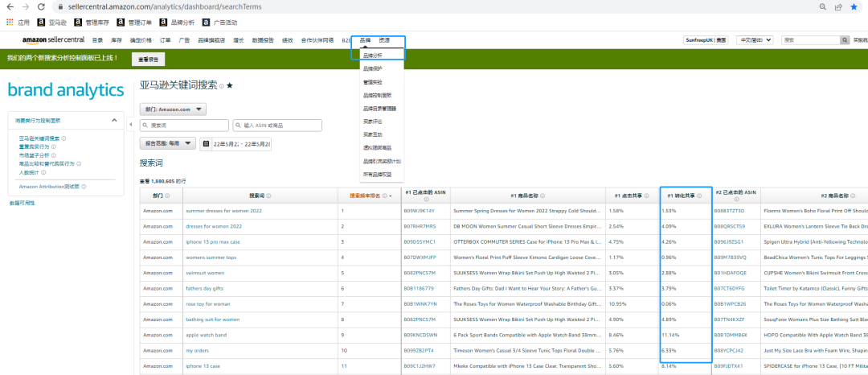
Task: Reload the page with the refresh icon
Action: coord(41,7)
